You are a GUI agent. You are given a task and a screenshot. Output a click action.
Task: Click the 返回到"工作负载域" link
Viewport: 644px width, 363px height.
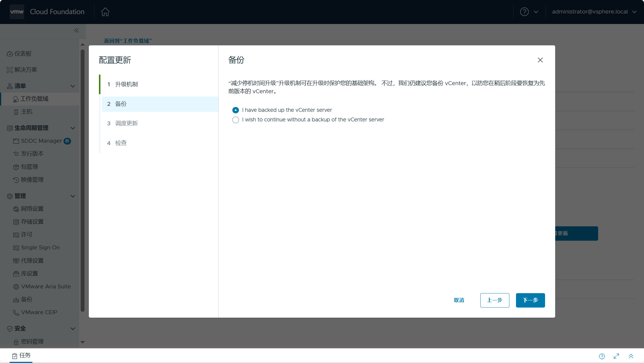coord(128,41)
